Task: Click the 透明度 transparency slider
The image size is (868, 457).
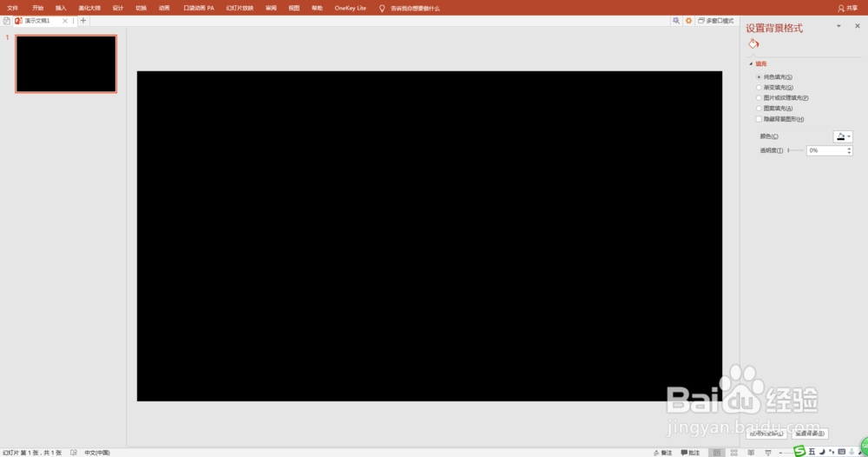Action: click(796, 150)
